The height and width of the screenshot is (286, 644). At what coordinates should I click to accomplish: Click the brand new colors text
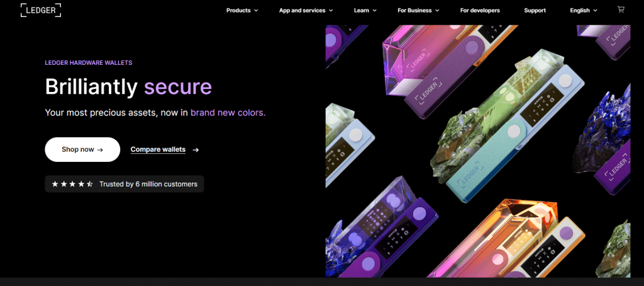[228, 112]
